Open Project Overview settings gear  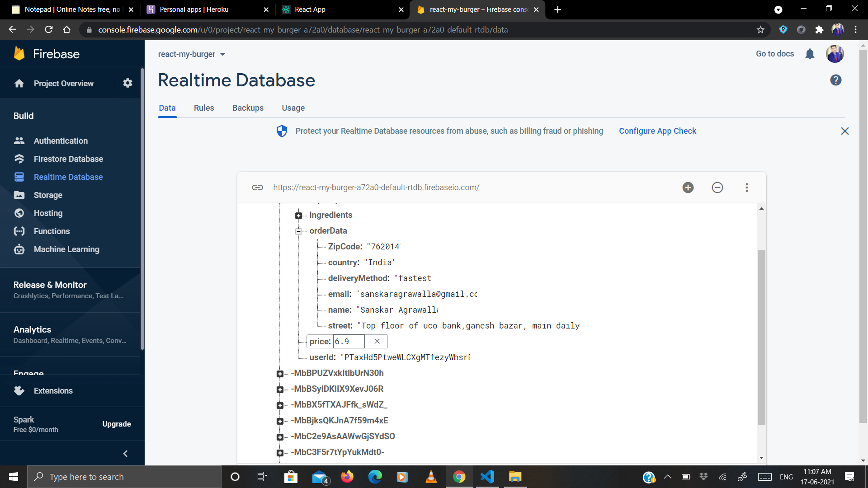pyautogui.click(x=127, y=83)
